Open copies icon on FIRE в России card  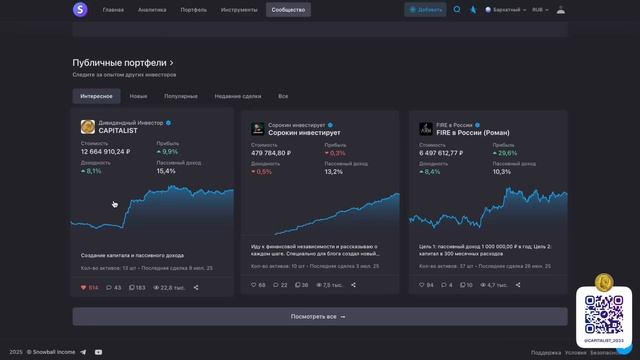point(462,285)
